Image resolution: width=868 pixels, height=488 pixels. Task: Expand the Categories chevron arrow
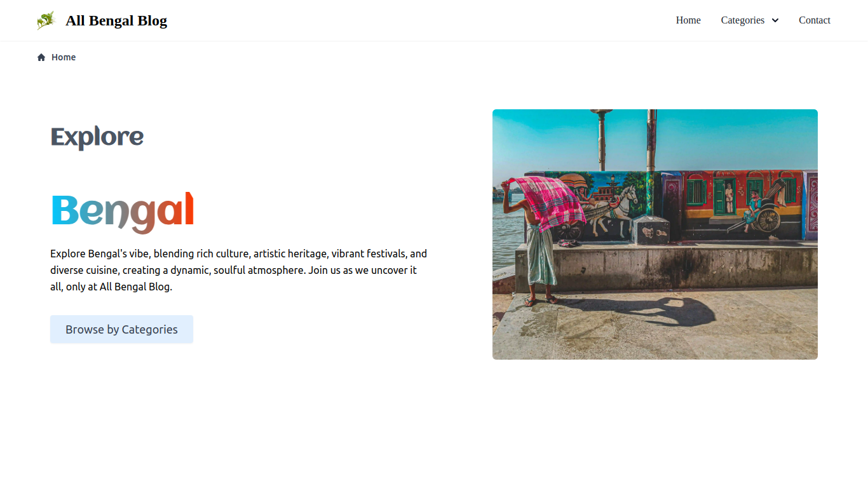pos(775,20)
